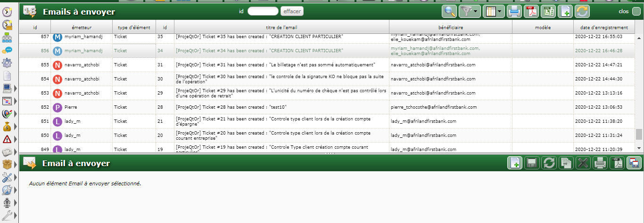Create a new email in detail toolbar

[514, 163]
